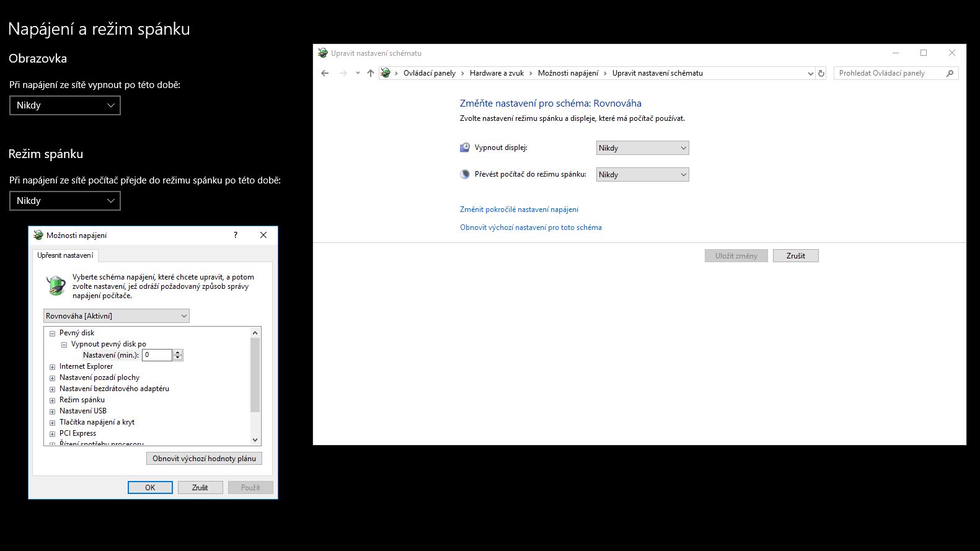Screen dimensions: 980x551
Task: Click the Použít button
Action: click(250, 488)
